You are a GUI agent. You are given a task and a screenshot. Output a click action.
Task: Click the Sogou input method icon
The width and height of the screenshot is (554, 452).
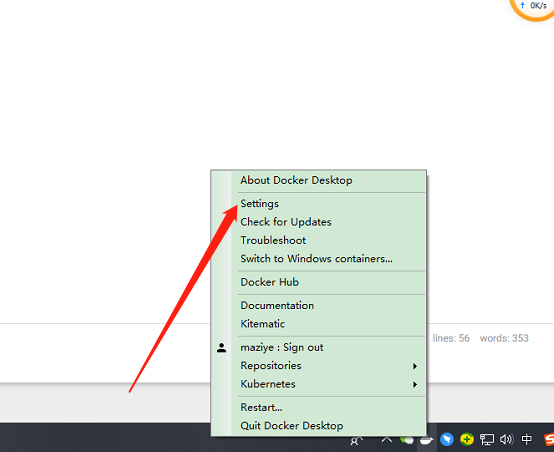click(x=549, y=439)
